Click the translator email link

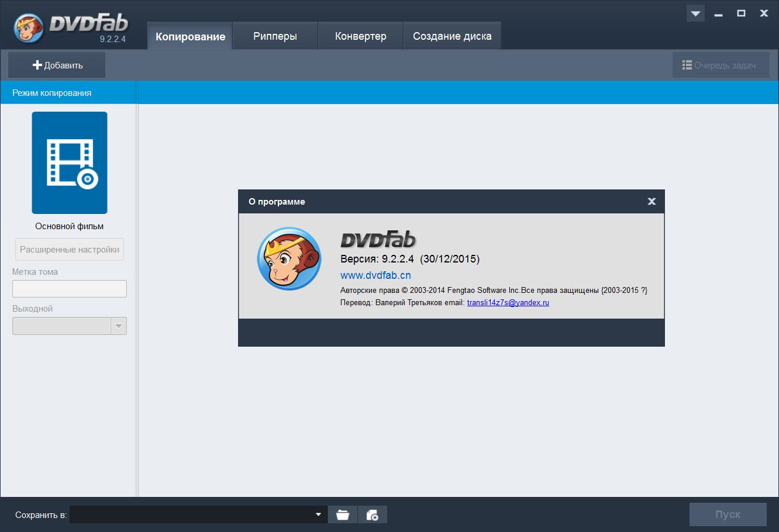click(508, 302)
